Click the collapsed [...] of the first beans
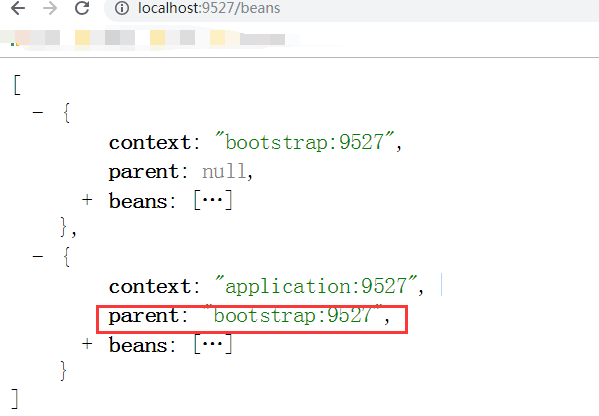The image size is (599, 416). 213,200
